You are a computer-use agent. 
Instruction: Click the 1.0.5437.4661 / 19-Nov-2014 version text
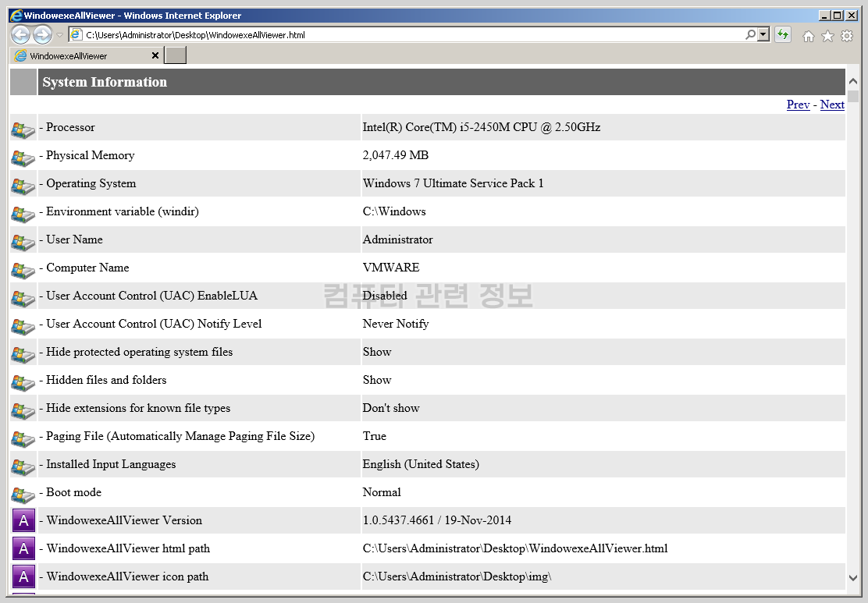tap(437, 520)
